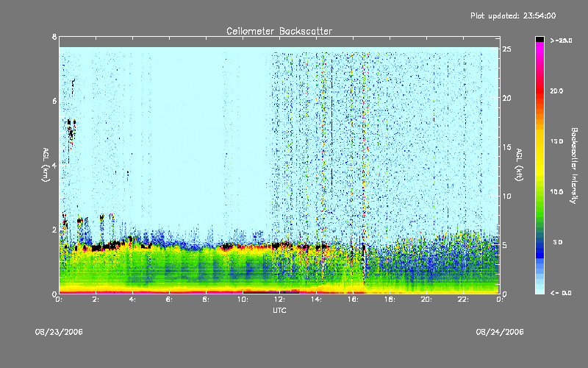The height and width of the screenshot is (368, 588).
Task: Click the '<= 0.0' colorbar label
Action: [x=561, y=293]
